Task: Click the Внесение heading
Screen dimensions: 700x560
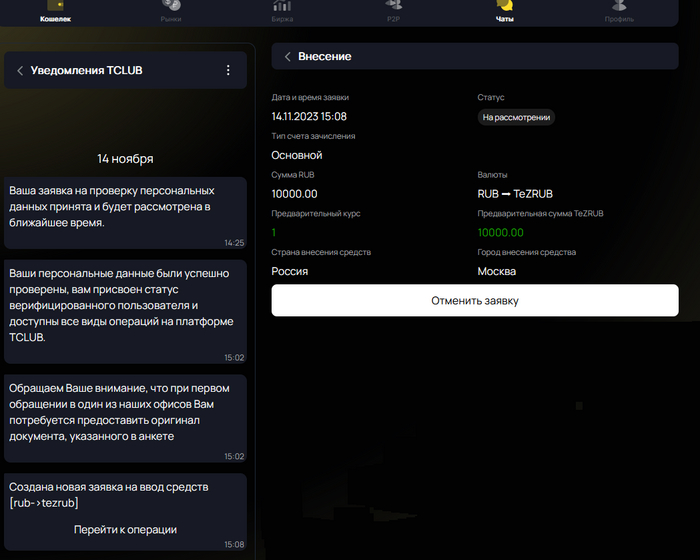Action: (325, 57)
